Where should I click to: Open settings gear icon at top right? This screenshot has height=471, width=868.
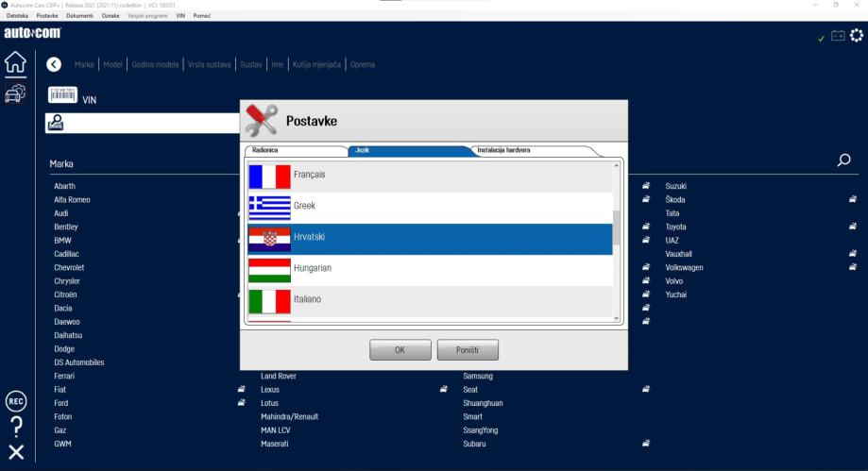857,36
